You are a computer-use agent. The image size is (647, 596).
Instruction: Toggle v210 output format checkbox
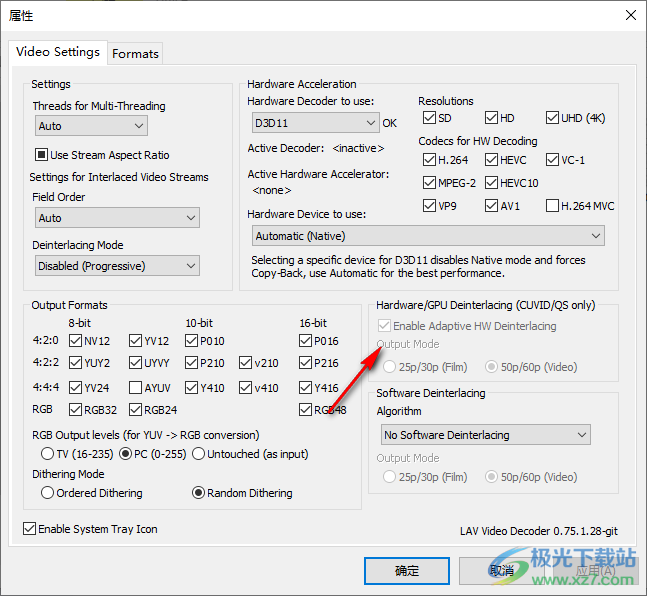[x=245, y=363]
